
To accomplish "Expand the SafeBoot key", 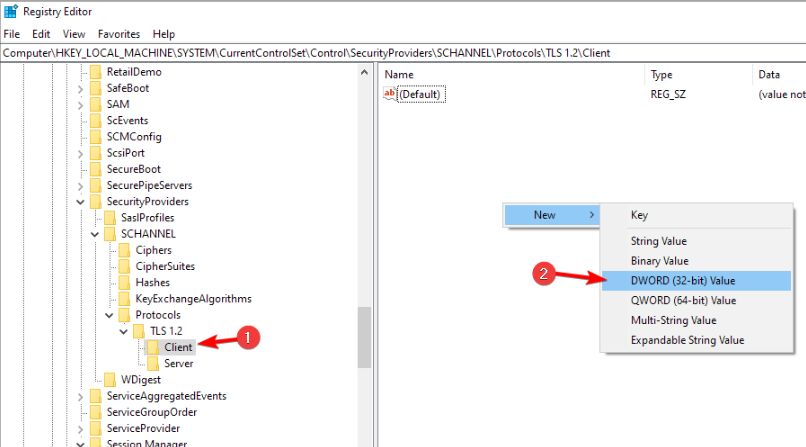I will point(80,89).
